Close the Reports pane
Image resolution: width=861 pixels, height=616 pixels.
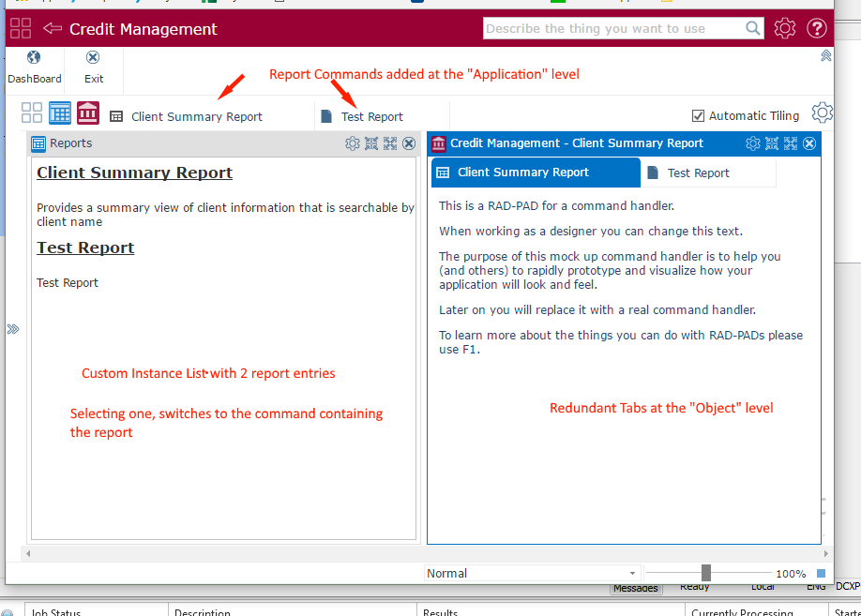[409, 143]
